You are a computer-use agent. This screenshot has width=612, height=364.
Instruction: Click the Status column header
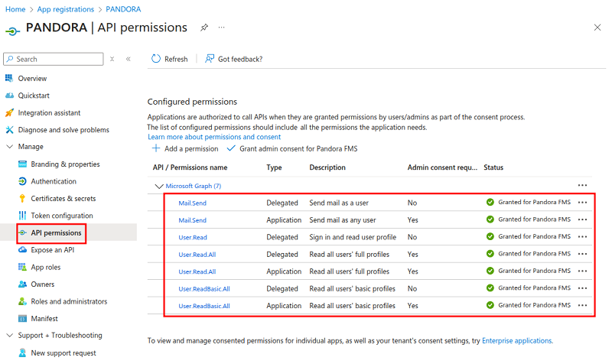493,167
